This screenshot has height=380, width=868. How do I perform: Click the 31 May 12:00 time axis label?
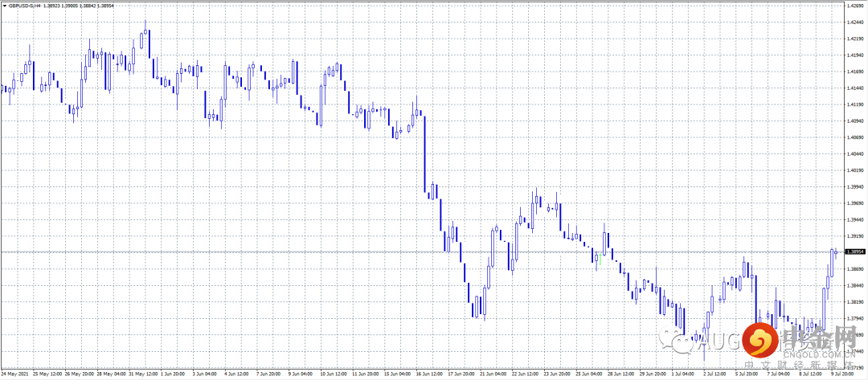point(145,374)
